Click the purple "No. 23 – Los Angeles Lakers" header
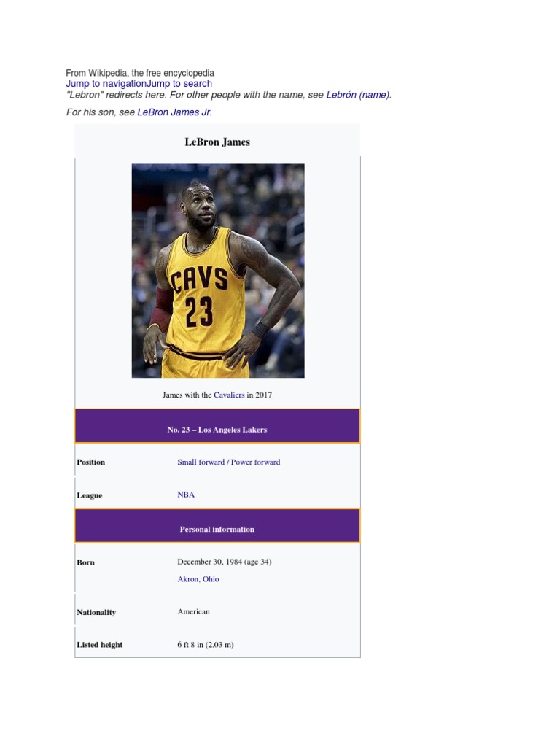The height and width of the screenshot is (747, 560). pos(217,426)
